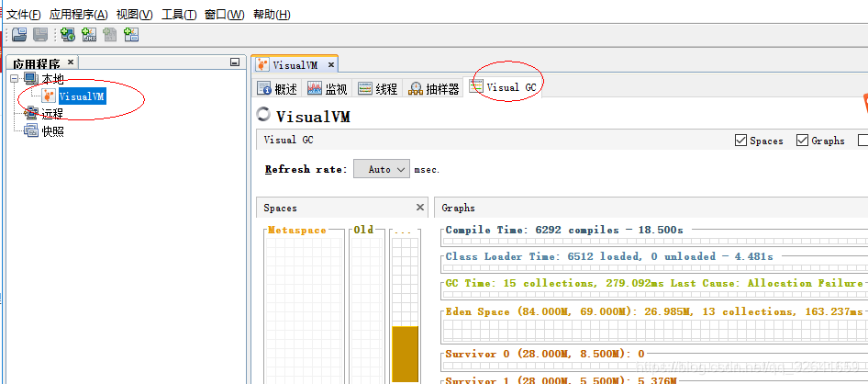Add a JMX connection via toolbar icon
868x384 pixels.
point(89,35)
